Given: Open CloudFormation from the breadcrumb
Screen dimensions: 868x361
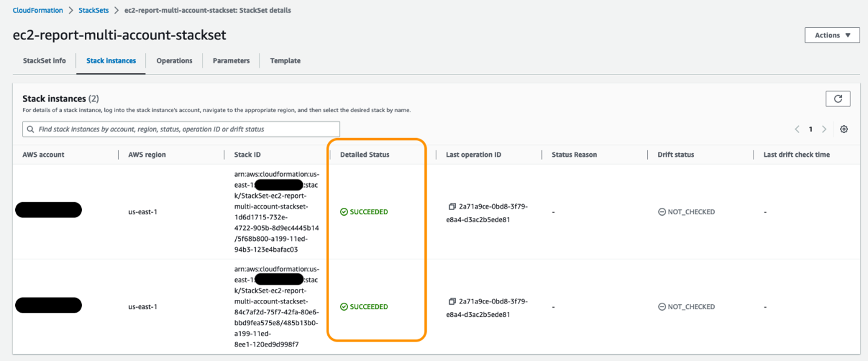Looking at the screenshot, I should tap(38, 10).
